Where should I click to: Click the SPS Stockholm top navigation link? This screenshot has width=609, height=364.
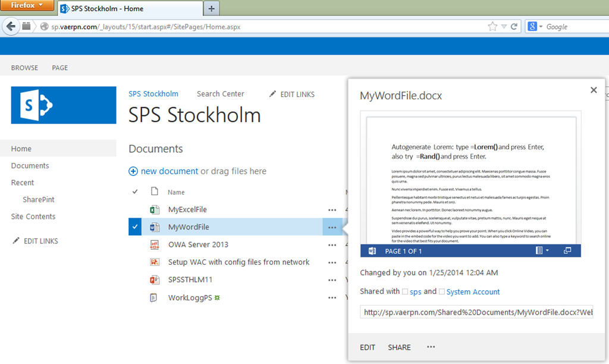(x=153, y=93)
